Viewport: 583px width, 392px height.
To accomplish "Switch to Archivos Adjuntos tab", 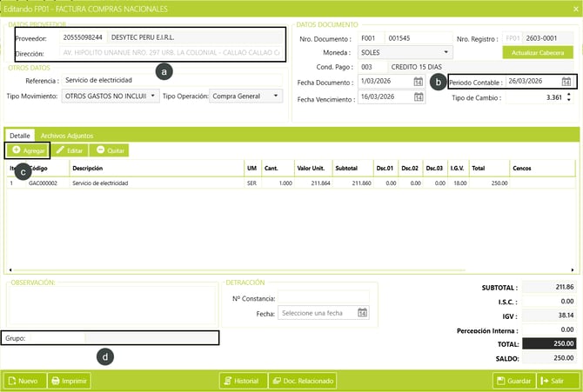I will [x=66, y=136].
